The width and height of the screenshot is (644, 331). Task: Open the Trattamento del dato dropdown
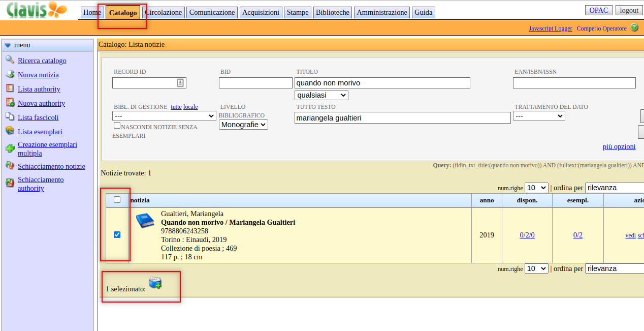(x=538, y=116)
